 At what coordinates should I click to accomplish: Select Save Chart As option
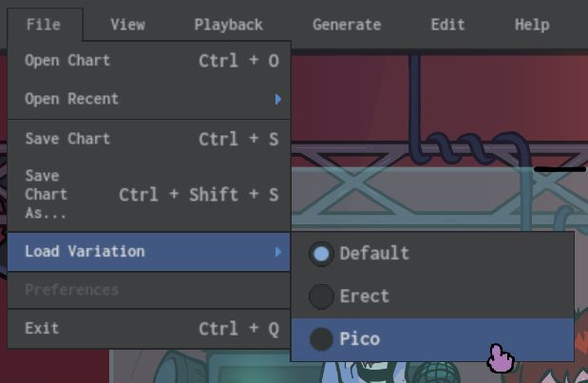coord(44,194)
